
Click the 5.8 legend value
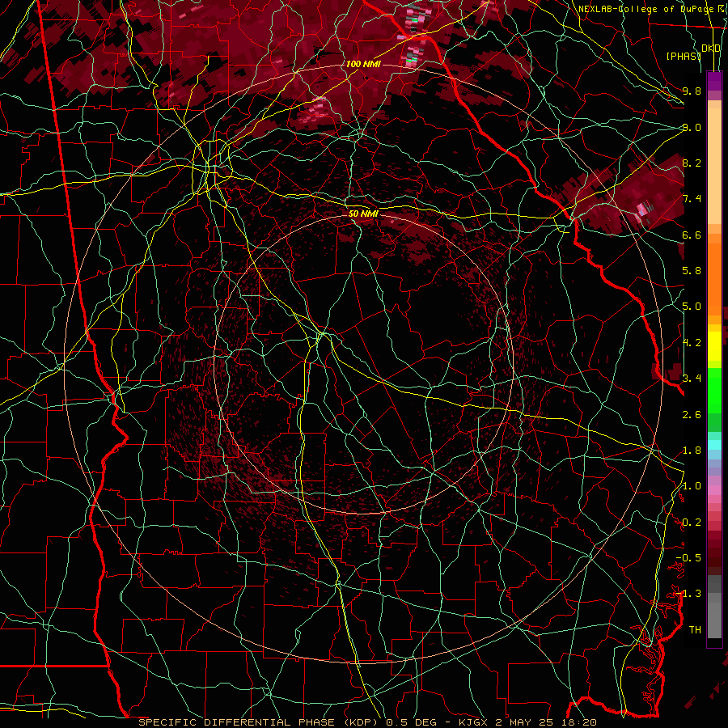692,271
